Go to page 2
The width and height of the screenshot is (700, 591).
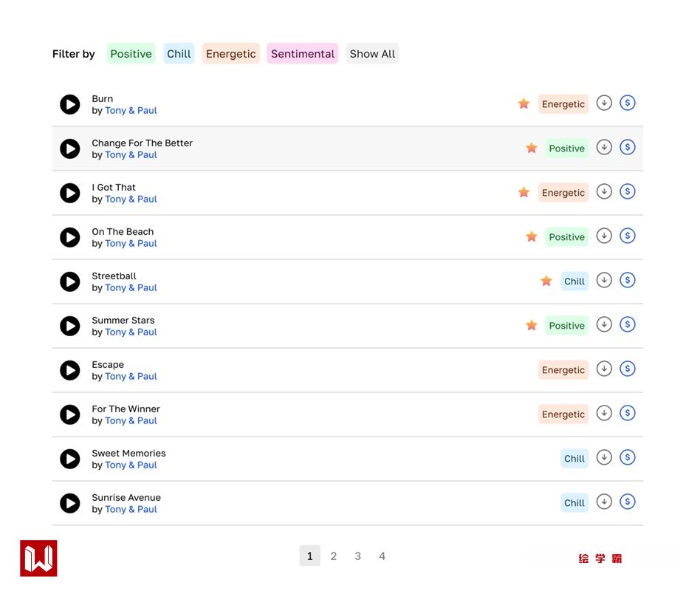point(334,556)
